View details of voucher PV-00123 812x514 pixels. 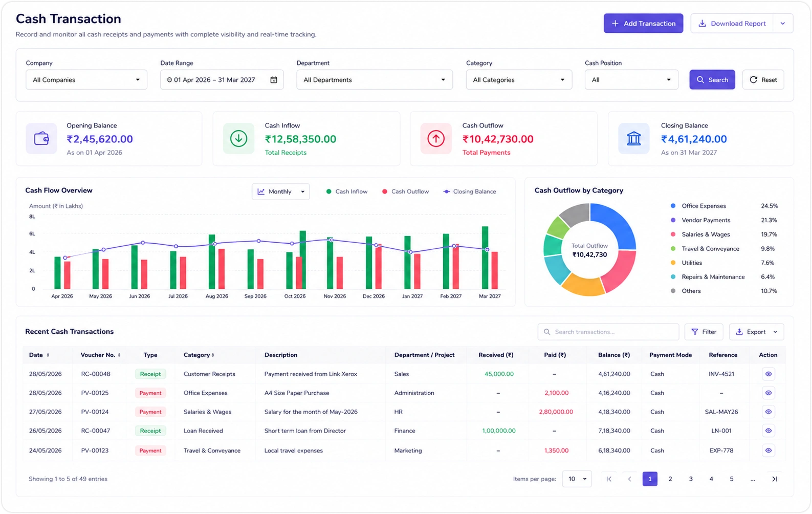point(768,451)
